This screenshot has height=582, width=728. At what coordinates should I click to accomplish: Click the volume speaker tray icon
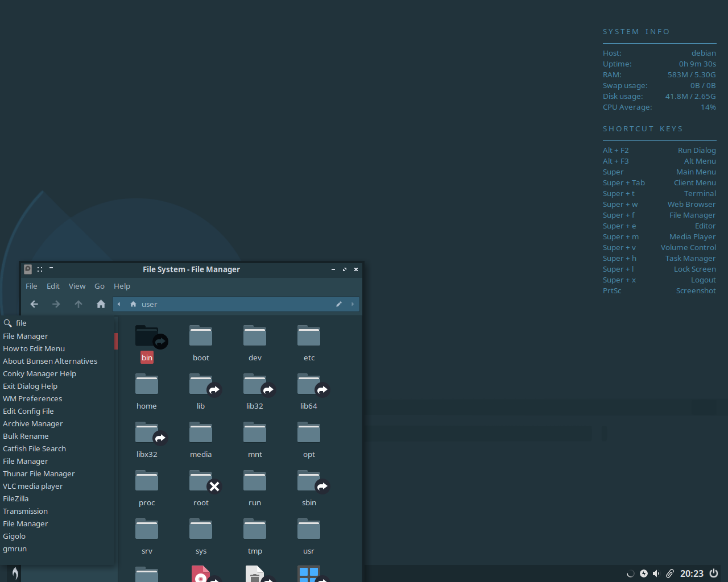(x=656, y=573)
